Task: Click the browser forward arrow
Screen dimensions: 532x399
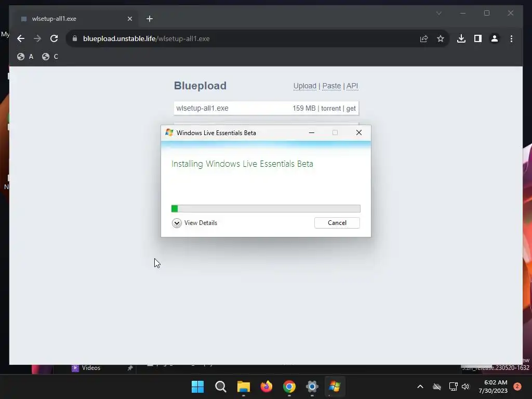Action: point(37,38)
